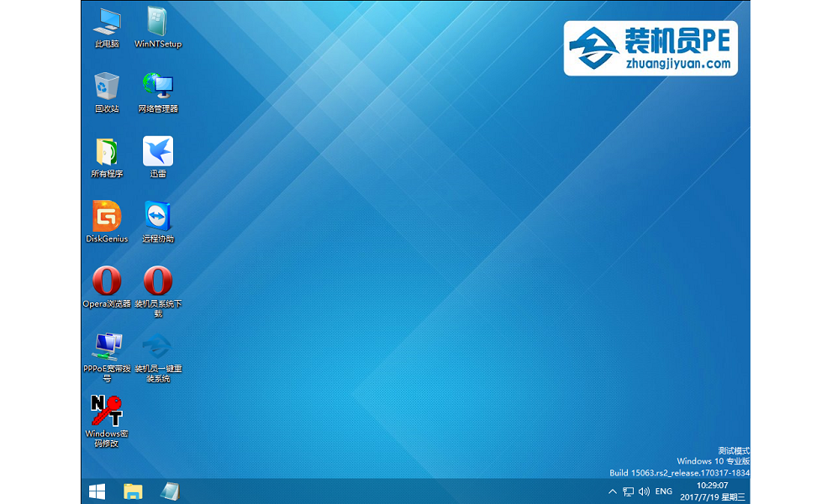This screenshot has width=832, height=504.
Task: Open File Explorer from the taskbar
Action: (133, 491)
